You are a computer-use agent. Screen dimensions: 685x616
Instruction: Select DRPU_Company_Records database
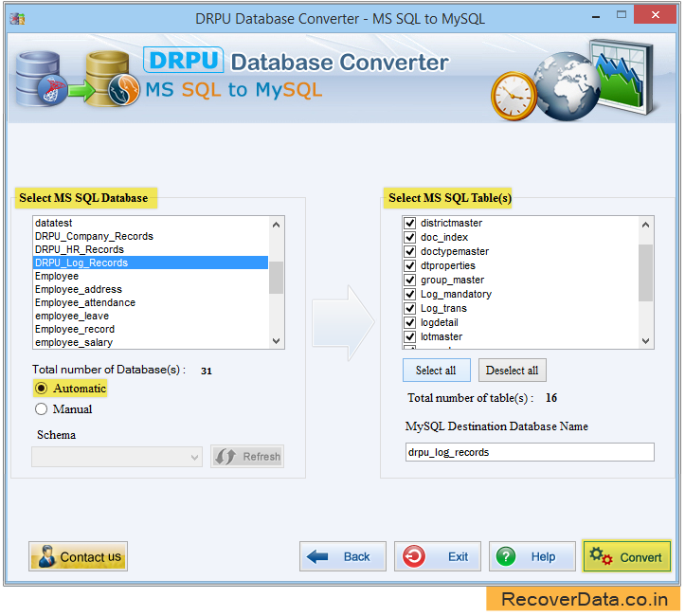151,236
